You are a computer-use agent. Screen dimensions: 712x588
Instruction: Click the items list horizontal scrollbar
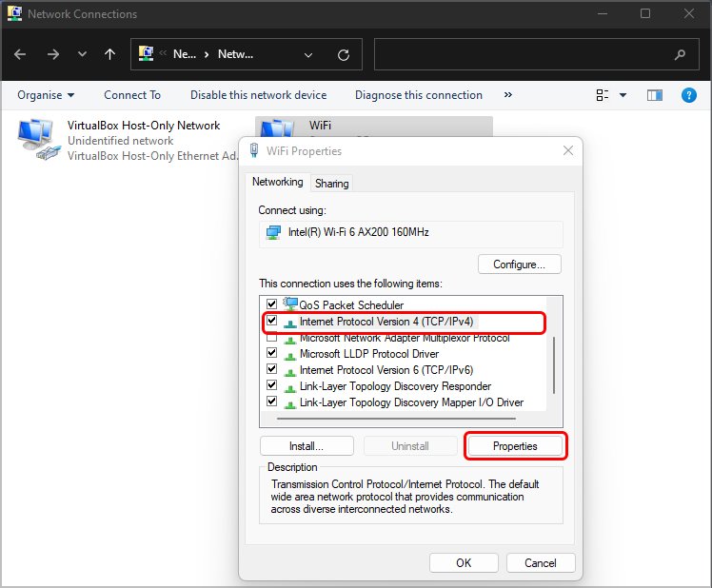[396, 419]
